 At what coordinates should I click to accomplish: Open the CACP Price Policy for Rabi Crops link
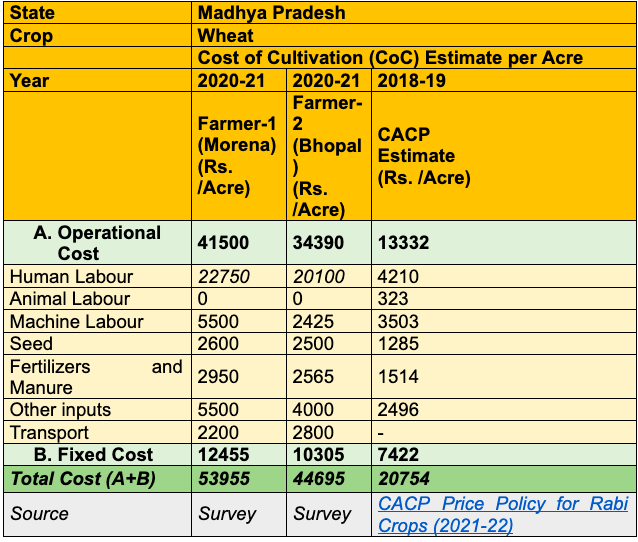click(x=503, y=514)
